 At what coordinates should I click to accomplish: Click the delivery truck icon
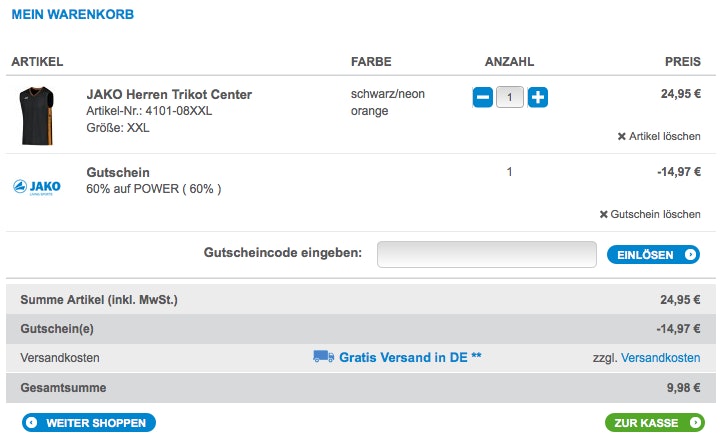323,356
